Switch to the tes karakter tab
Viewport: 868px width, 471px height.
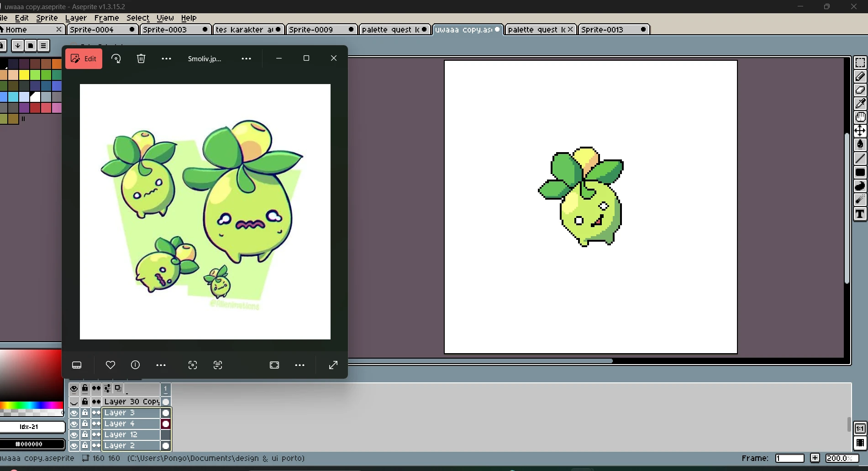point(248,29)
